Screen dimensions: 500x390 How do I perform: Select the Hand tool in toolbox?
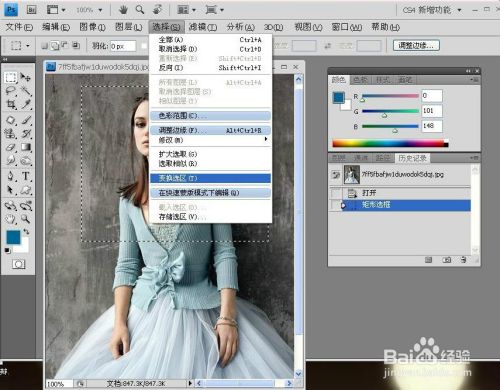pos(11,219)
